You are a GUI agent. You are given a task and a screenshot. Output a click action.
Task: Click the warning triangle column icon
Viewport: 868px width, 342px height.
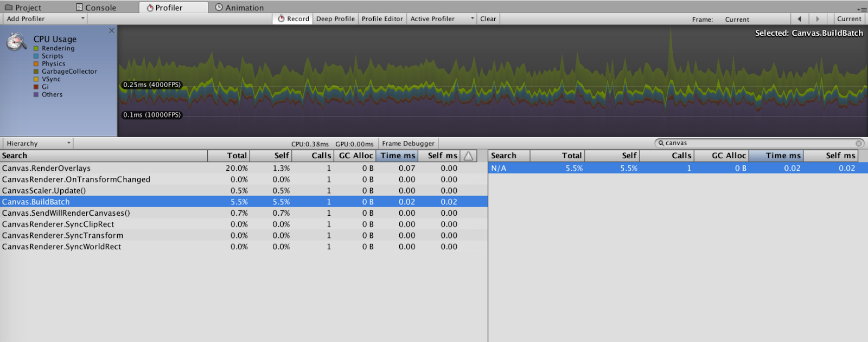[x=469, y=156]
